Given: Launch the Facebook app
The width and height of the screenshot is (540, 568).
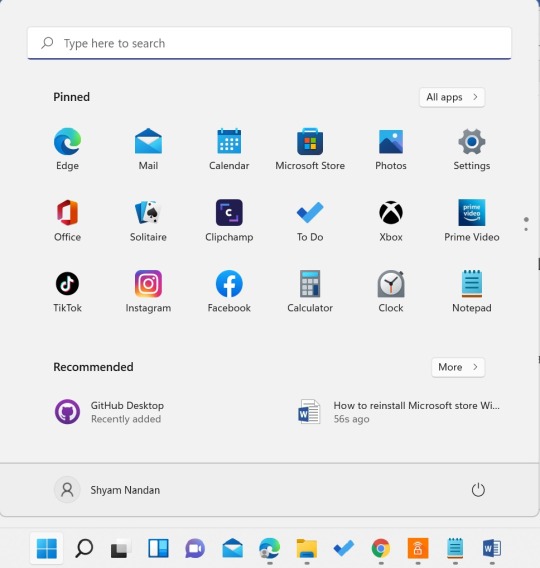Looking at the screenshot, I should point(229,291).
